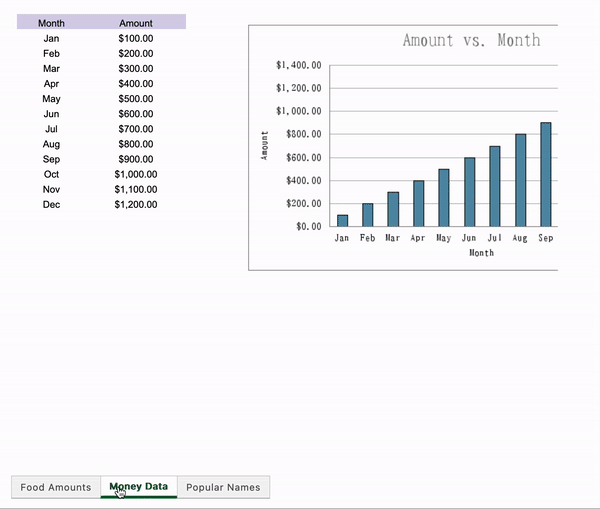Select the Mar month cell
This screenshot has height=509, width=600.
(x=51, y=69)
